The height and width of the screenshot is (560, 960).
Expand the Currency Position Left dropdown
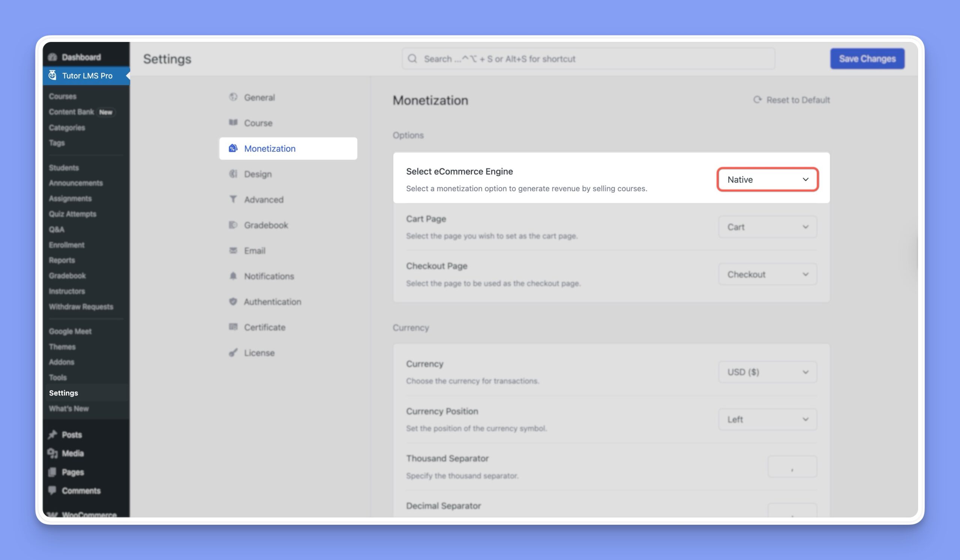click(x=767, y=419)
